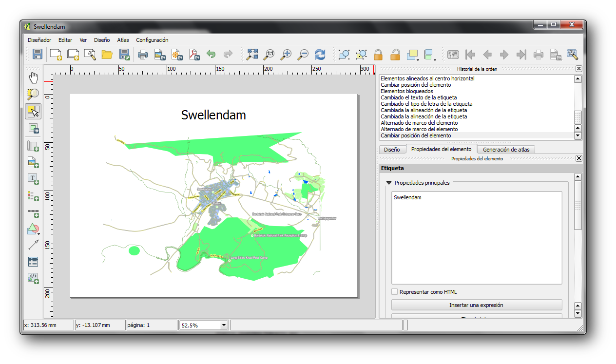Collapse the 'Propiedades principales' section
616x364 pixels.
(389, 183)
